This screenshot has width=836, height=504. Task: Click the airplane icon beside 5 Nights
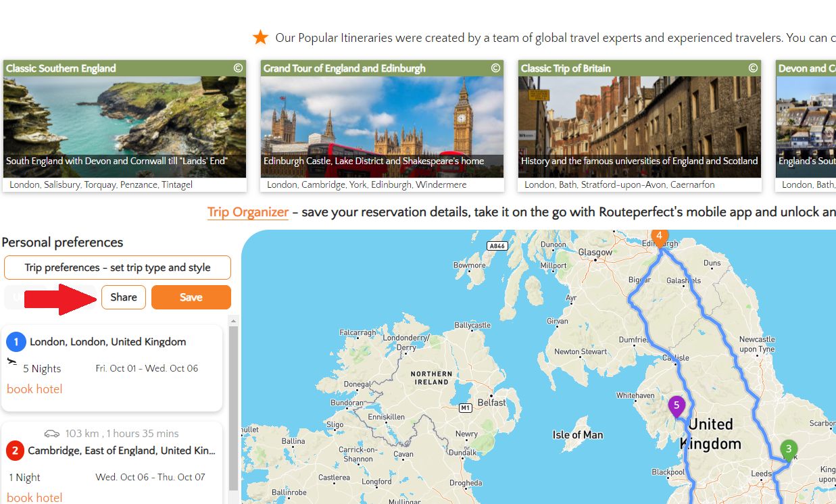pyautogui.click(x=12, y=362)
